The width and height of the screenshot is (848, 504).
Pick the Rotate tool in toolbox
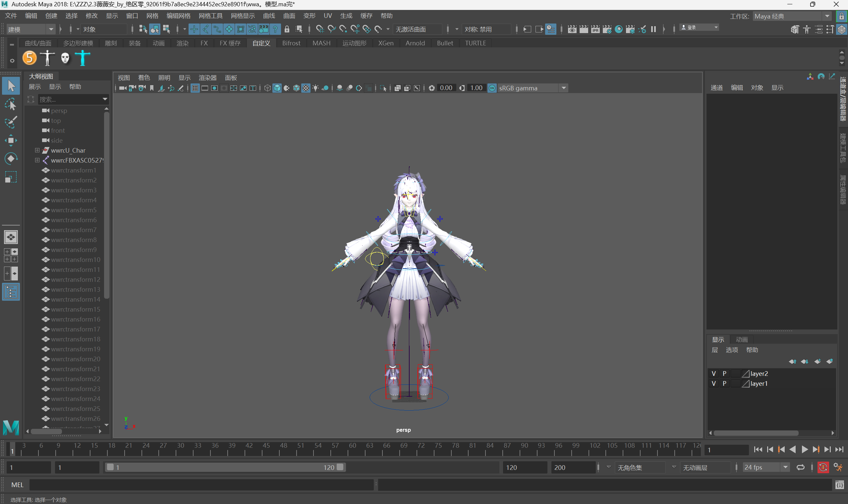coord(11,159)
